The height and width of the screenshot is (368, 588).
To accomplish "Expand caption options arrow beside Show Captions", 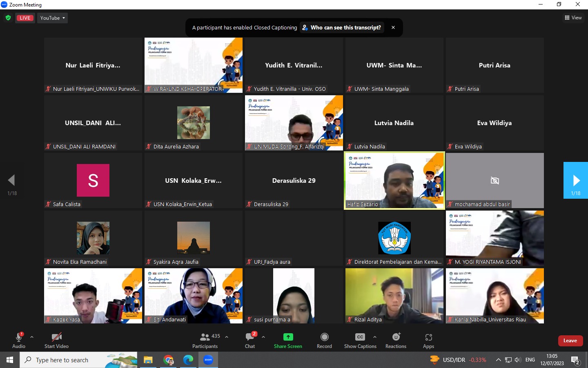I will [x=375, y=337].
